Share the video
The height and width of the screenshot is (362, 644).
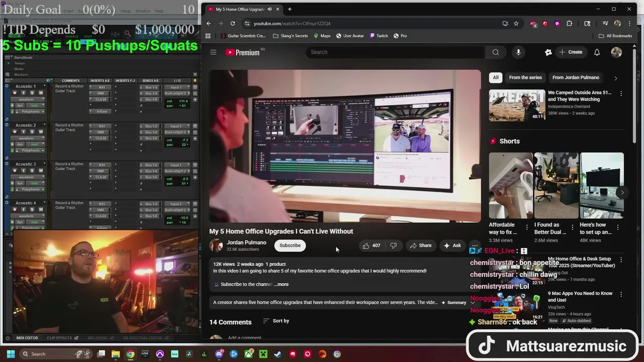[x=421, y=245]
